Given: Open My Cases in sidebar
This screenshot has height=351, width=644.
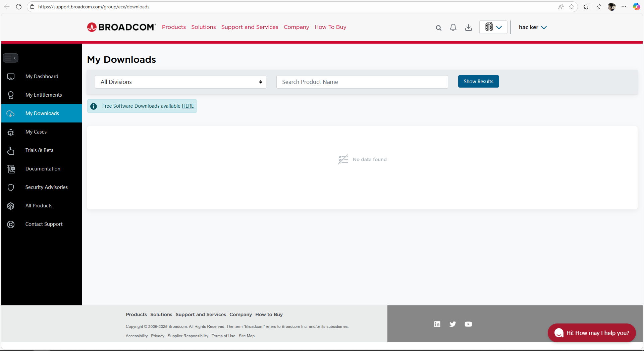Looking at the screenshot, I should click(42, 132).
